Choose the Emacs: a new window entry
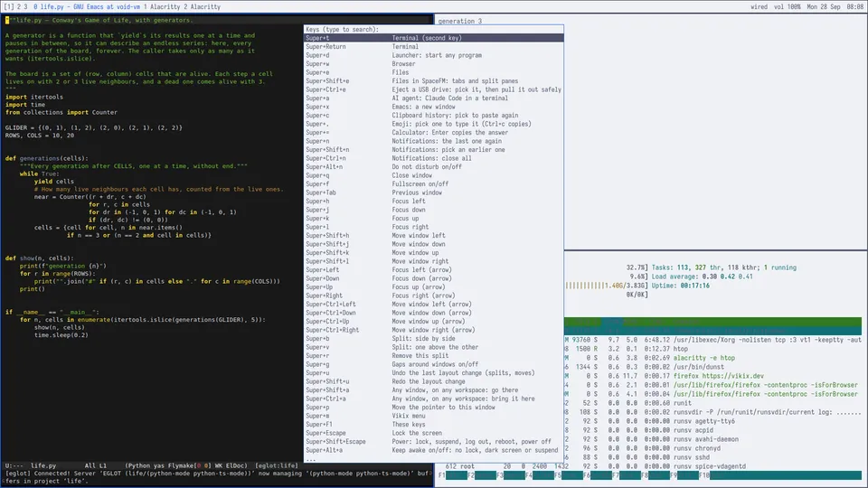The height and width of the screenshot is (488, 868). click(434, 107)
